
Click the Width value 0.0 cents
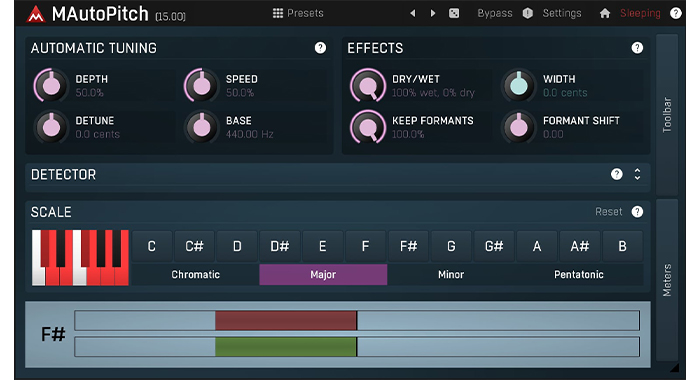tap(565, 93)
